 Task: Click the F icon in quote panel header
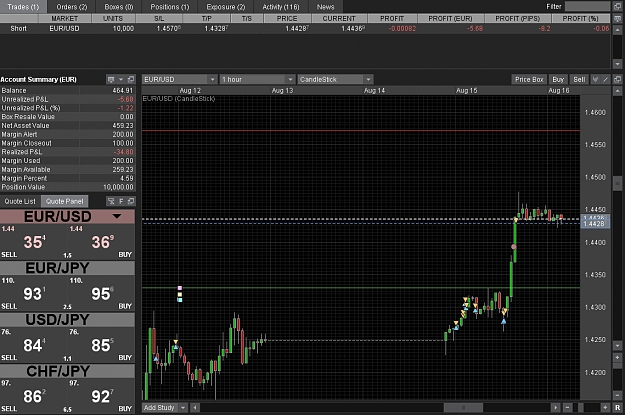click(x=121, y=201)
